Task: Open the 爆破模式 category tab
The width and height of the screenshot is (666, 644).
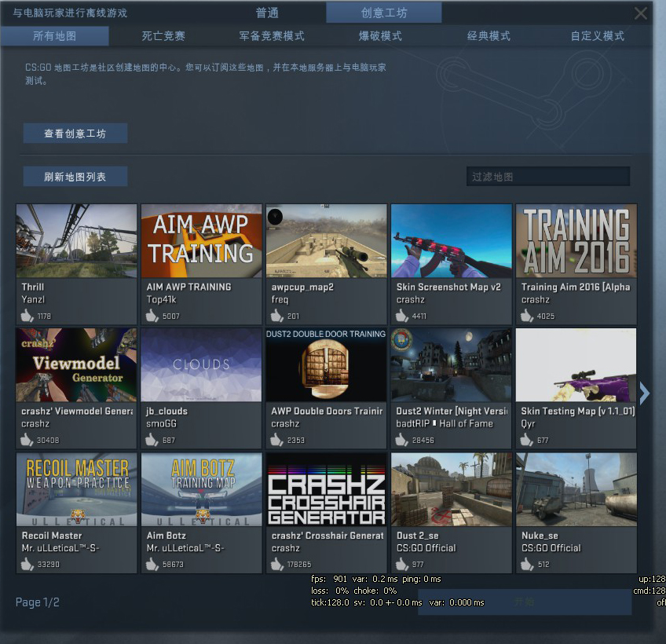Action: (x=380, y=36)
